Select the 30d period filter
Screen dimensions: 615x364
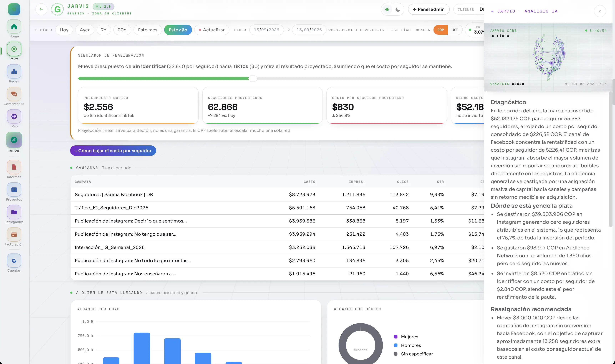(122, 30)
